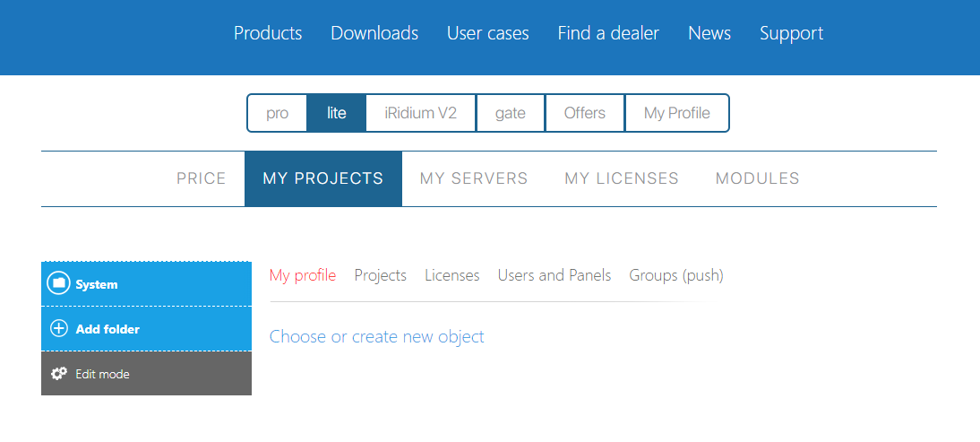Open the Products menu
This screenshot has height=442, width=980.
(268, 33)
